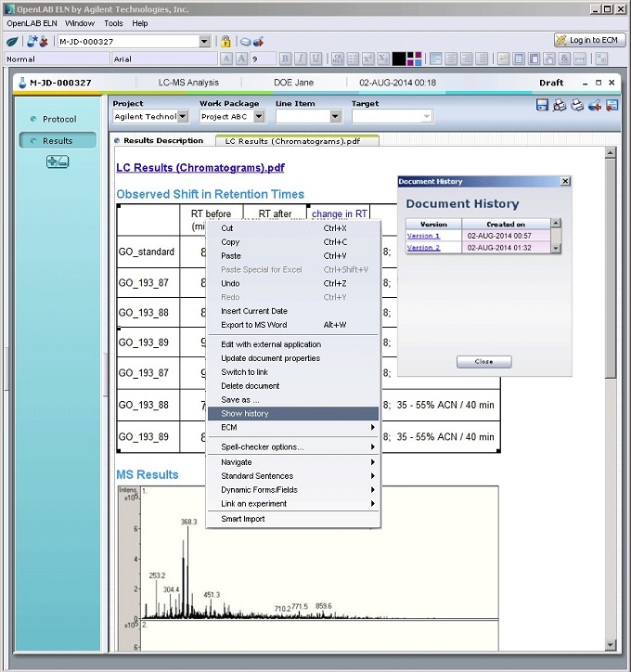Expand the Work Package dropdown
This screenshot has height=672, width=631.
tap(258, 117)
